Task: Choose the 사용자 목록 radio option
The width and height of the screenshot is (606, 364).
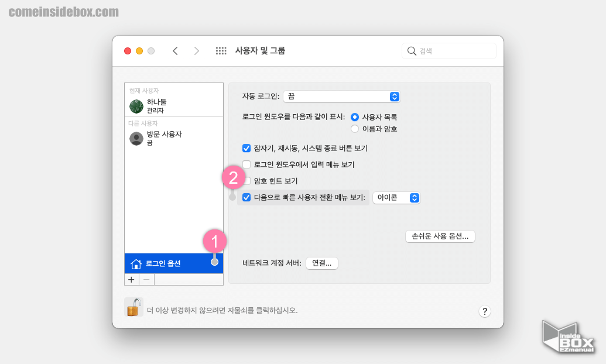Action: 355,117
